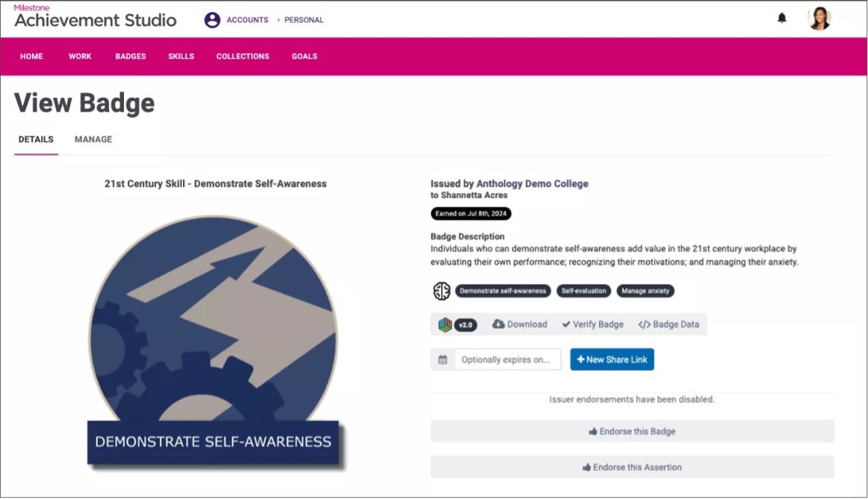Open Badge Data via the code icon
The height and width of the screenshot is (499, 868).
click(669, 324)
